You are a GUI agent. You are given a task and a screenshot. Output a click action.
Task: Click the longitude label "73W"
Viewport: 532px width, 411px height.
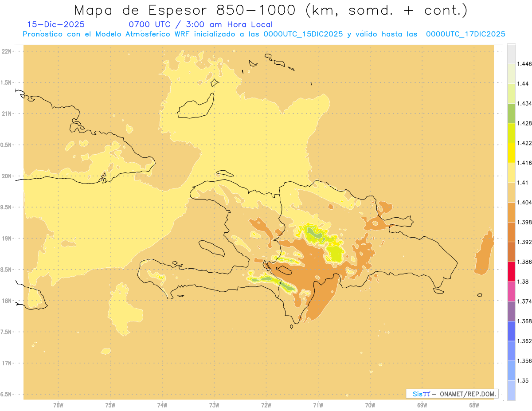pos(214,405)
